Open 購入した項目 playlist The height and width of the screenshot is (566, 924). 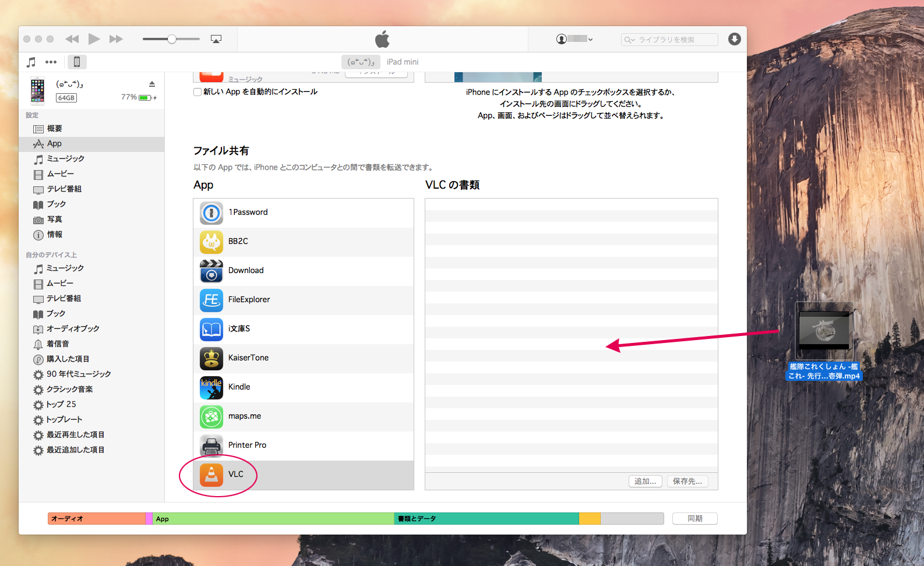click(91, 359)
